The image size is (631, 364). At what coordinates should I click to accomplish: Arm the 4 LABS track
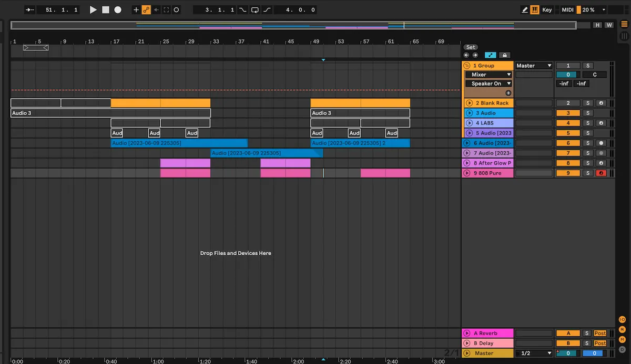[601, 123]
